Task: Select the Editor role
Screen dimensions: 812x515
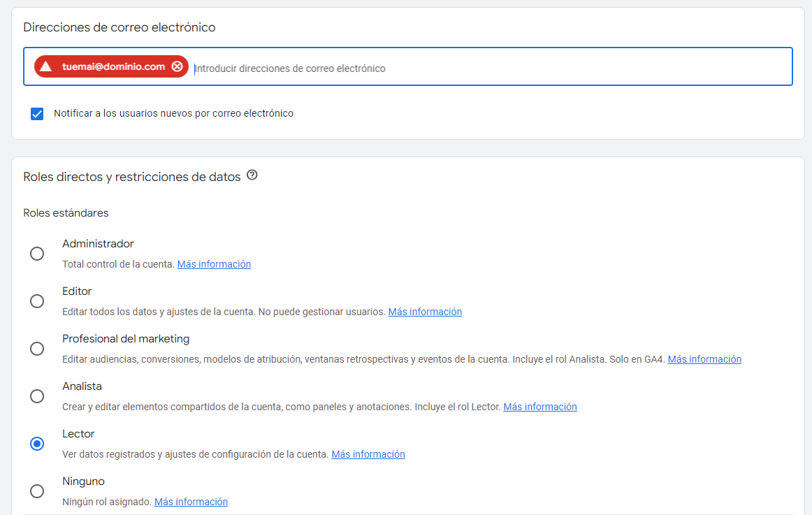Action: [37, 301]
